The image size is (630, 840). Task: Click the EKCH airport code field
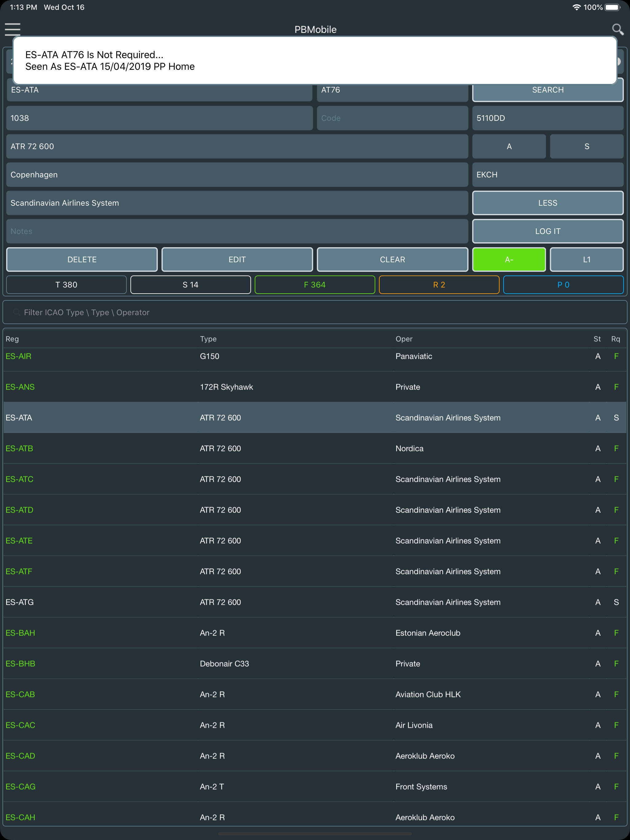point(548,175)
